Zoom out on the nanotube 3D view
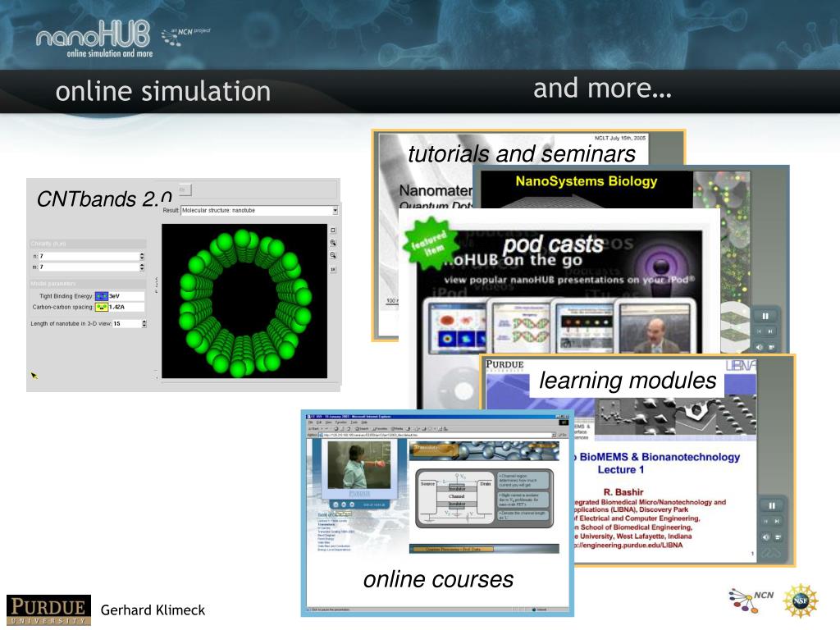This screenshot has width=840, height=630. [333, 256]
